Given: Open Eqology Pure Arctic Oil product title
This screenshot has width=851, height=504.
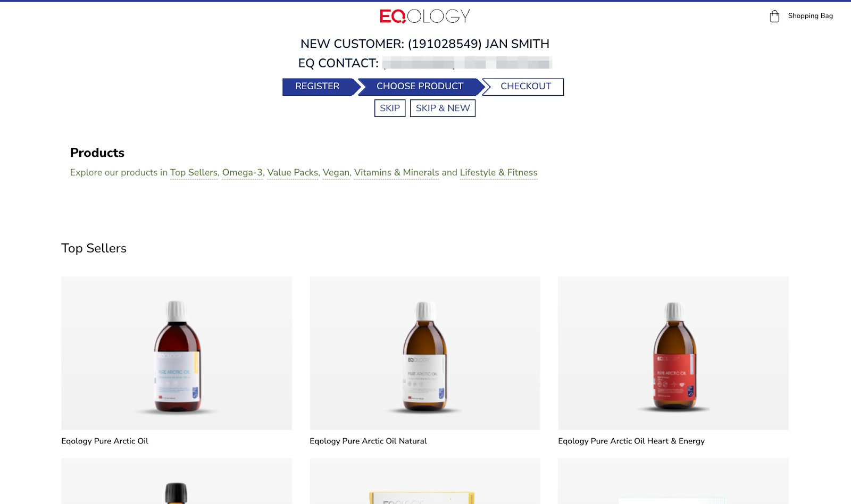Looking at the screenshot, I should coord(105,441).
